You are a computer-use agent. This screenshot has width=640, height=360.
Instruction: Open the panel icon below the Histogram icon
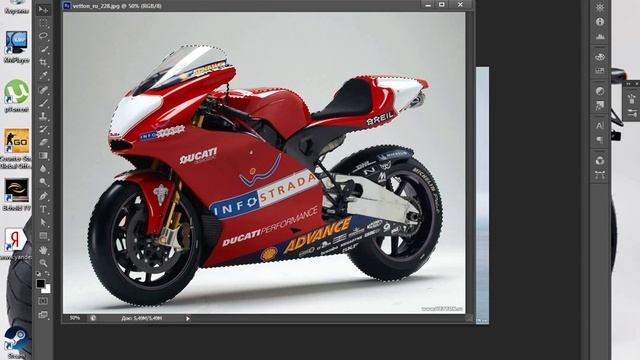tap(600, 56)
